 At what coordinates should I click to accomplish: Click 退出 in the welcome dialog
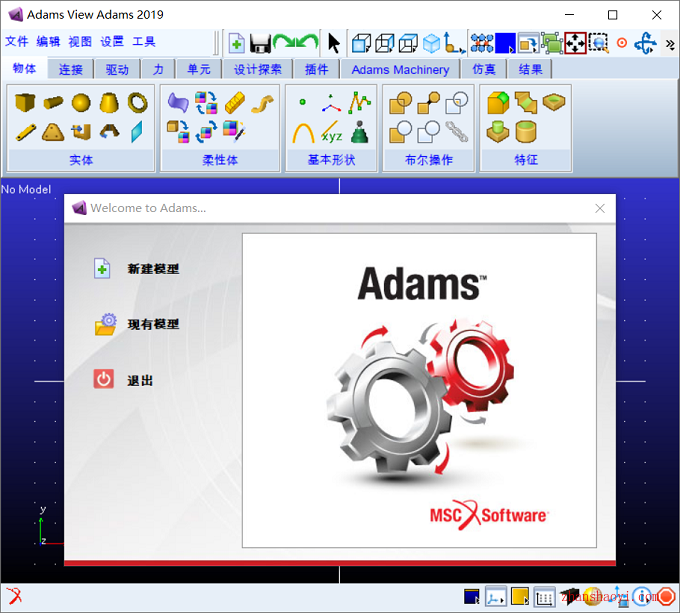tap(140, 381)
